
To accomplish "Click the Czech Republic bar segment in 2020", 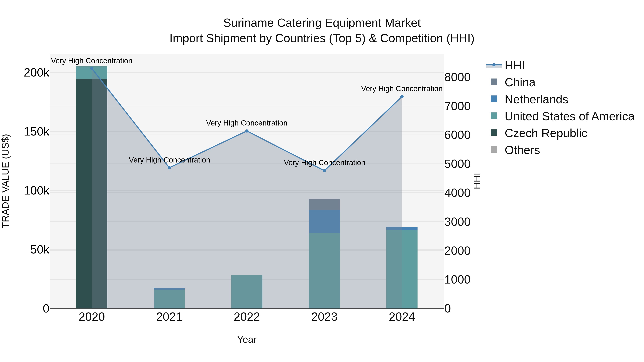I will 92,194.
